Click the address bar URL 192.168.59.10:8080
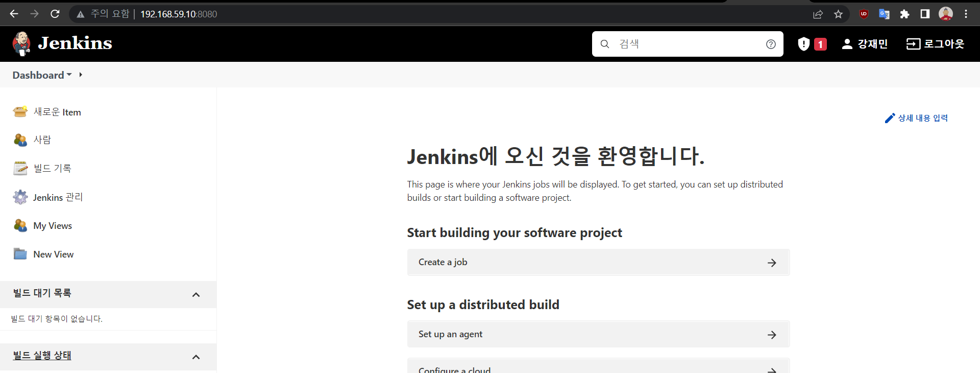The width and height of the screenshot is (980, 373). click(x=179, y=14)
